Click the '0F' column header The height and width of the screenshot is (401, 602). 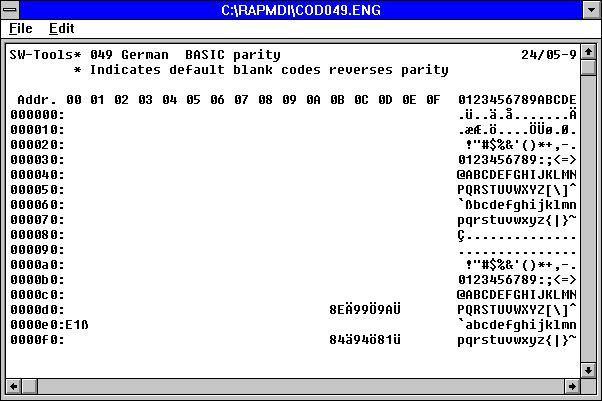click(433, 100)
